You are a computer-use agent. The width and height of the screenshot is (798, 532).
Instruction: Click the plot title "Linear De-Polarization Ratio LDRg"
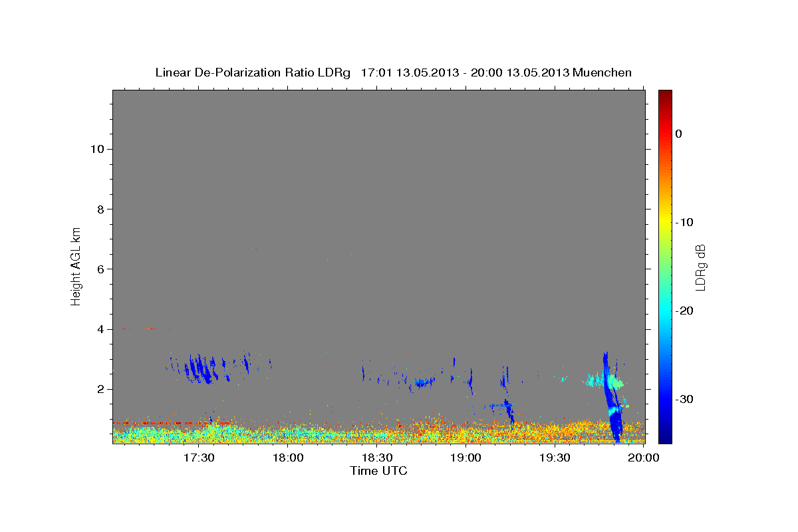253,72
